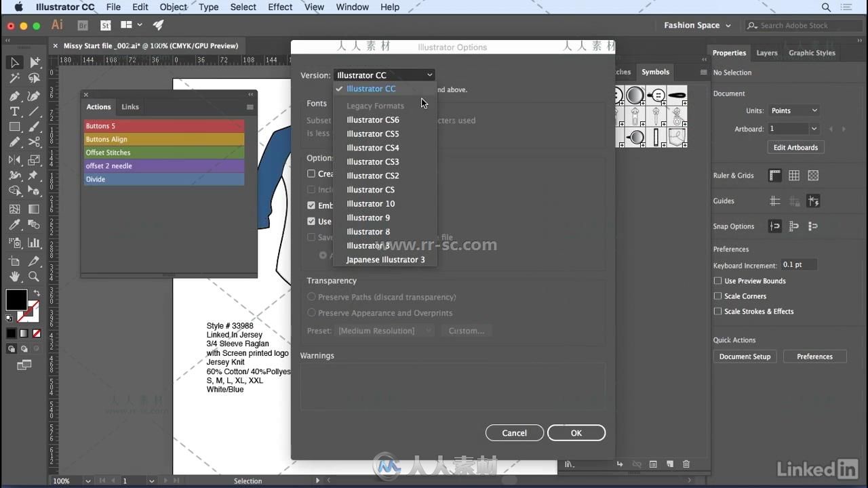This screenshot has width=868, height=488.
Task: Select the Line Segment tool
Action: point(34,111)
